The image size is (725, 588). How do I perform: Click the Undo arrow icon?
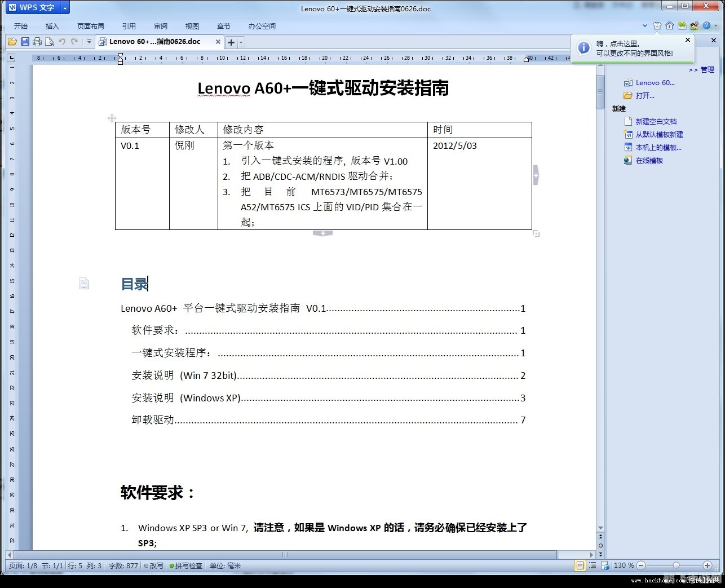click(x=62, y=42)
